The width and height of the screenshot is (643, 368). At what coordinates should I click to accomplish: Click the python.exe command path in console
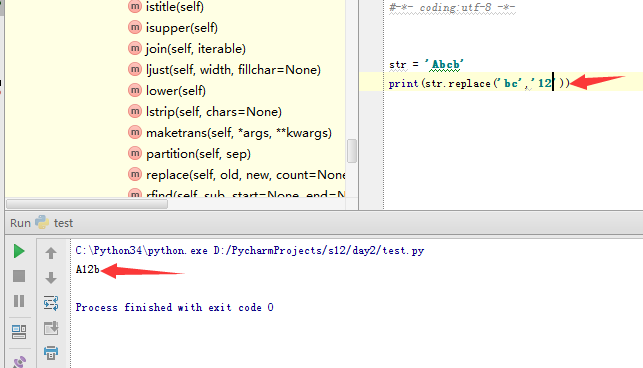pyautogui.click(x=250, y=250)
